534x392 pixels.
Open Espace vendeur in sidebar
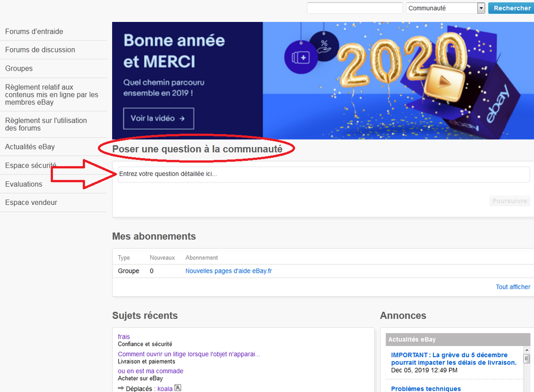pos(31,203)
